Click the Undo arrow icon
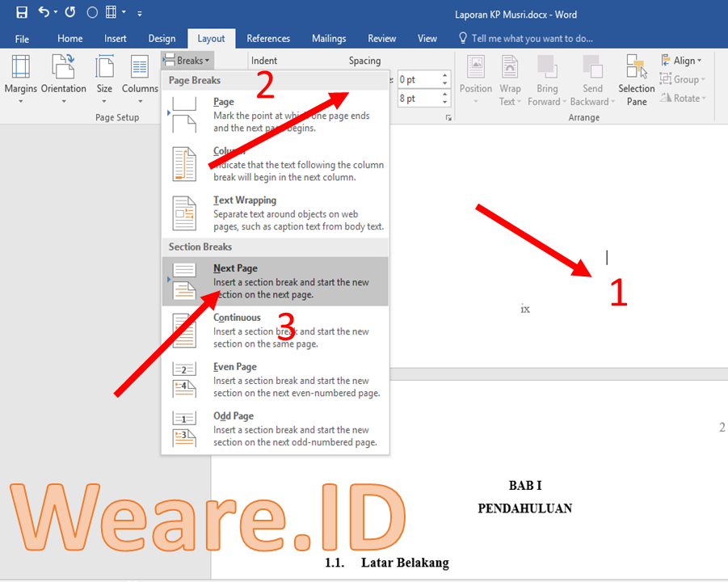The height and width of the screenshot is (582, 728). (x=44, y=12)
